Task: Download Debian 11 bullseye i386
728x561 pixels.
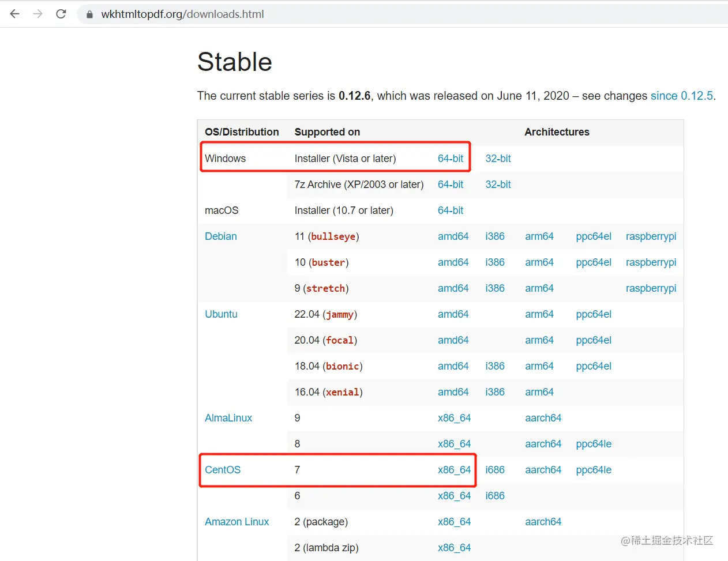Action: click(495, 236)
